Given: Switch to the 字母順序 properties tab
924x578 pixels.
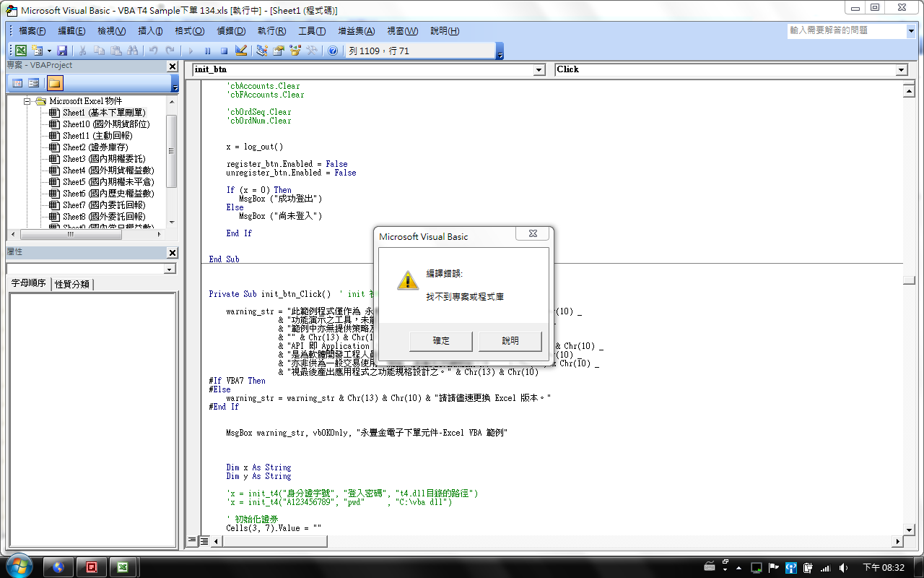Looking at the screenshot, I should pos(29,283).
